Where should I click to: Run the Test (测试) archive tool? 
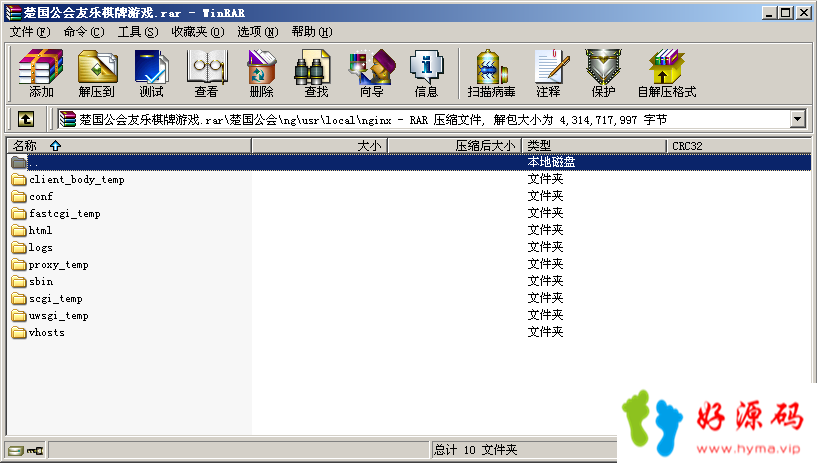pos(151,73)
